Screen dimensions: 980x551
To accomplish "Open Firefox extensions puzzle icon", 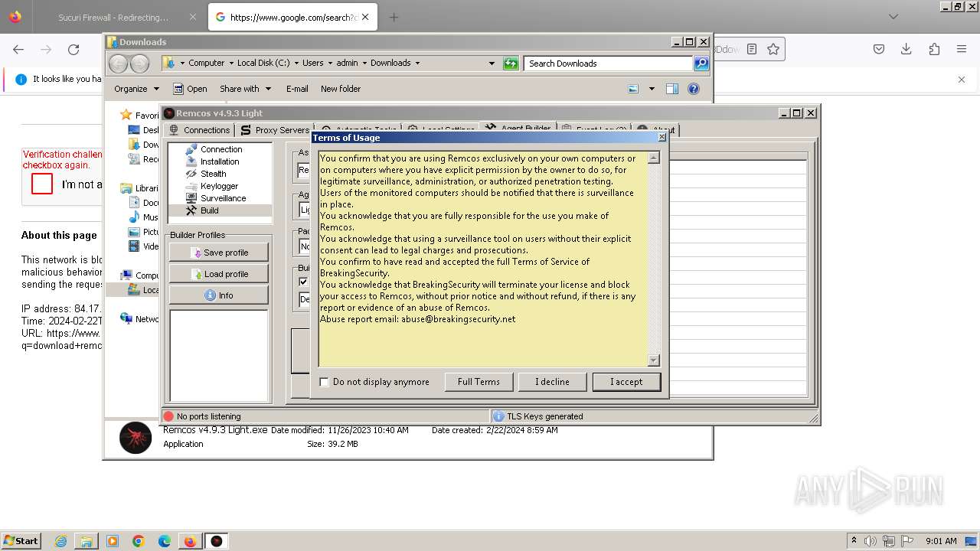I will pyautogui.click(x=934, y=49).
